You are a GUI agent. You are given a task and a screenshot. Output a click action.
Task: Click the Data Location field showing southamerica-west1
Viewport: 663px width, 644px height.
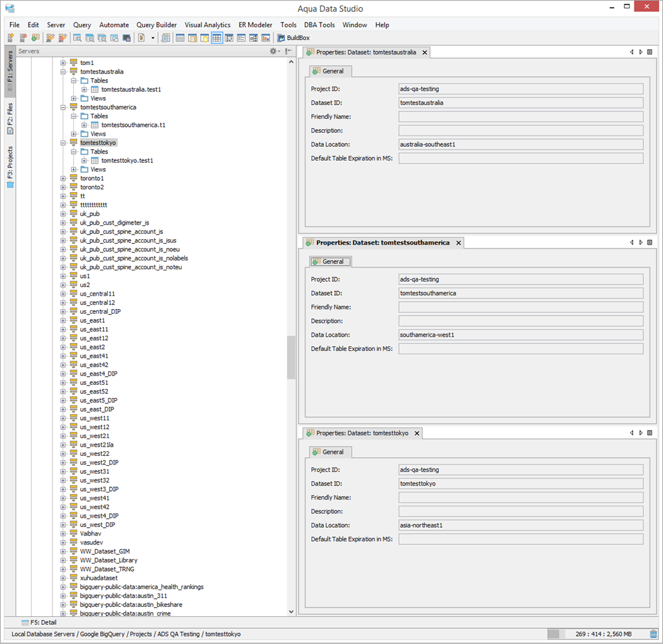coord(521,335)
